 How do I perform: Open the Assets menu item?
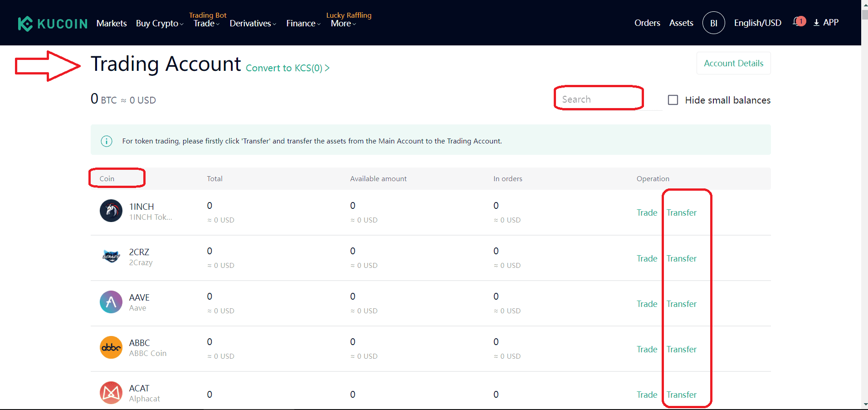point(681,23)
